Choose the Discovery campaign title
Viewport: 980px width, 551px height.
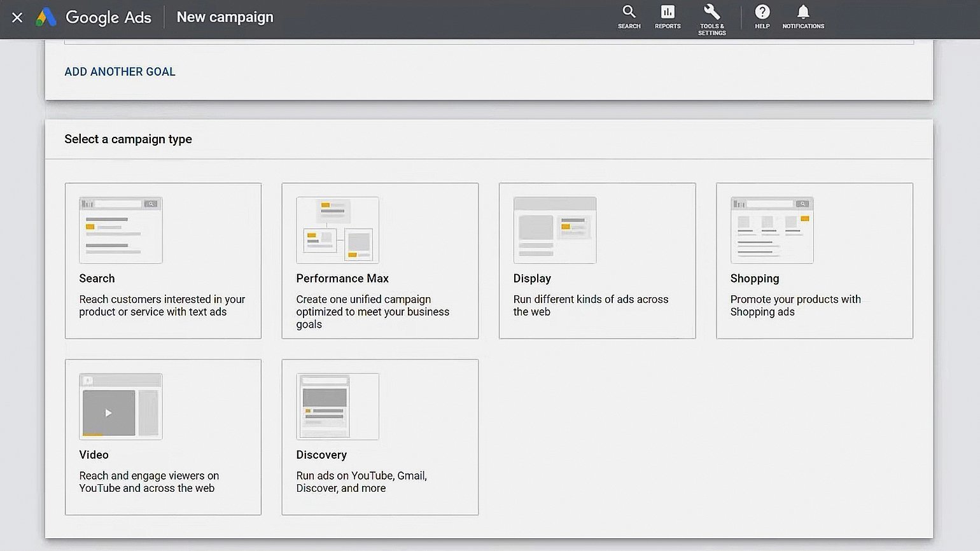(321, 455)
